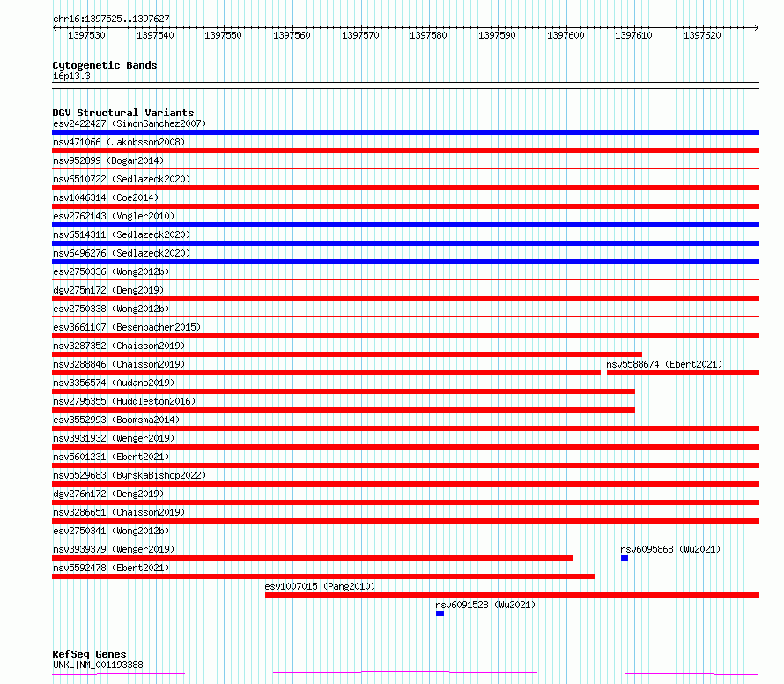Click ruler position 1397610
This screenshot has width=784, height=684.
tap(633, 35)
